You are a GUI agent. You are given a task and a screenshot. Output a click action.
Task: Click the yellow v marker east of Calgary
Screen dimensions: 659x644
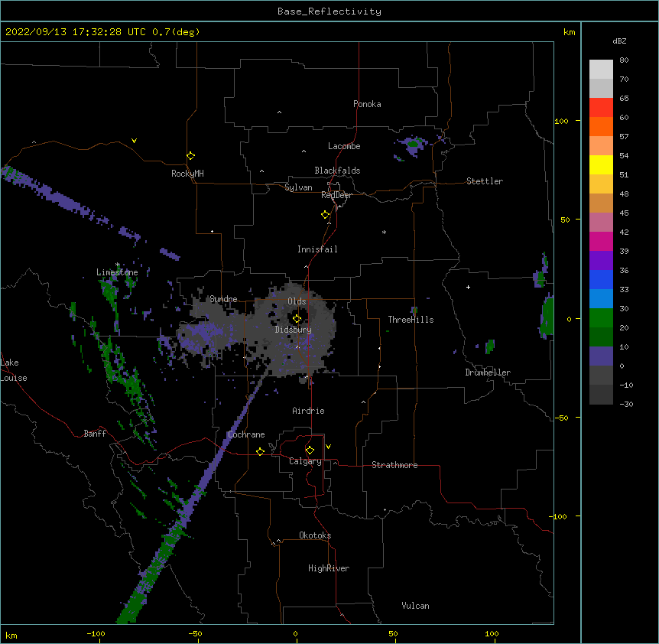coord(328,447)
